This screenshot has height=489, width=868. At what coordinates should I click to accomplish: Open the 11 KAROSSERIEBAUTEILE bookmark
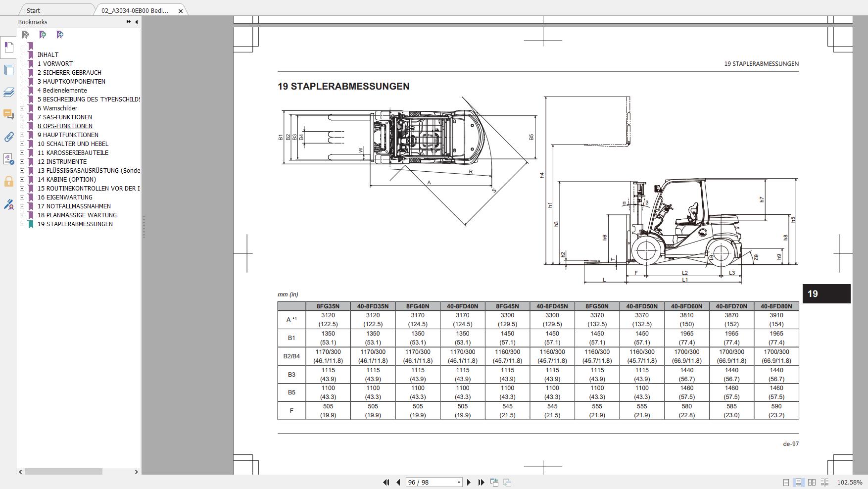(73, 152)
